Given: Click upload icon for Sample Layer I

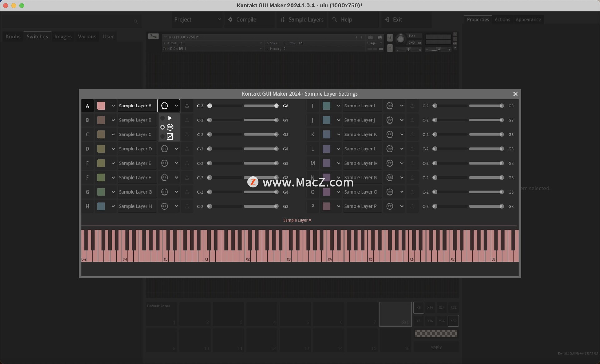Looking at the screenshot, I should pyautogui.click(x=412, y=106).
